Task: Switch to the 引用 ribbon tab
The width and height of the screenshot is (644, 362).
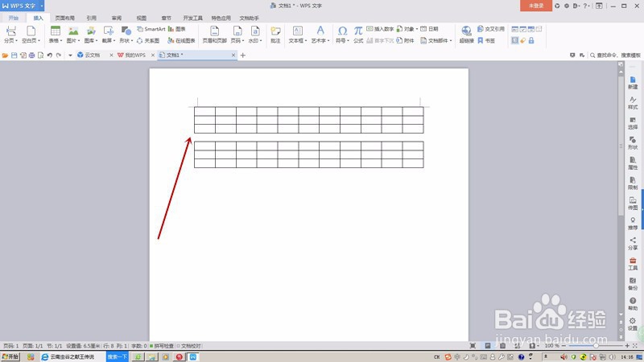Action: point(91,18)
